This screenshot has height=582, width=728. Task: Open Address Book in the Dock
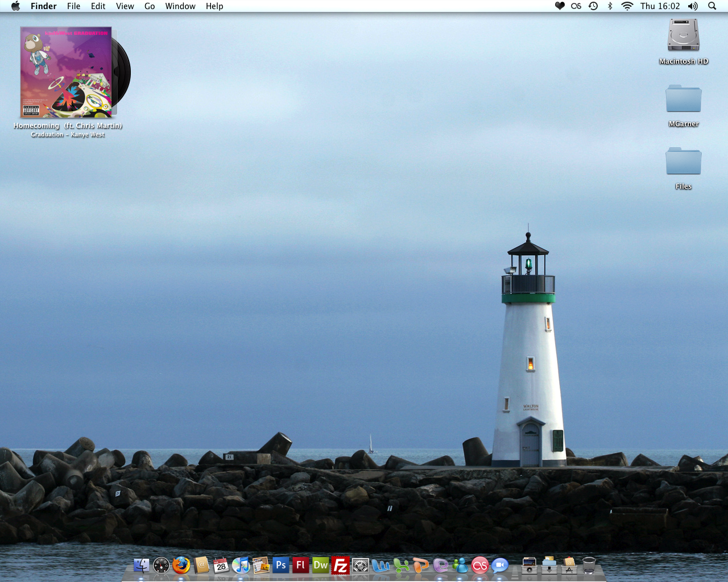click(201, 566)
